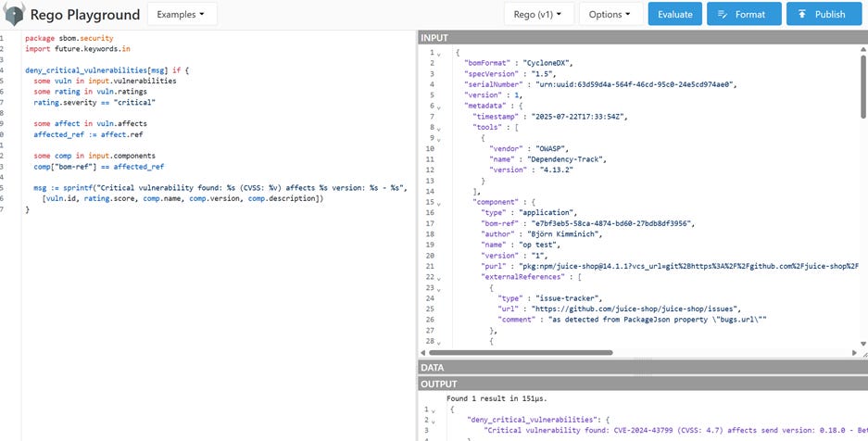Open the Examples dropdown
The height and width of the screenshot is (441, 868).
click(x=182, y=15)
